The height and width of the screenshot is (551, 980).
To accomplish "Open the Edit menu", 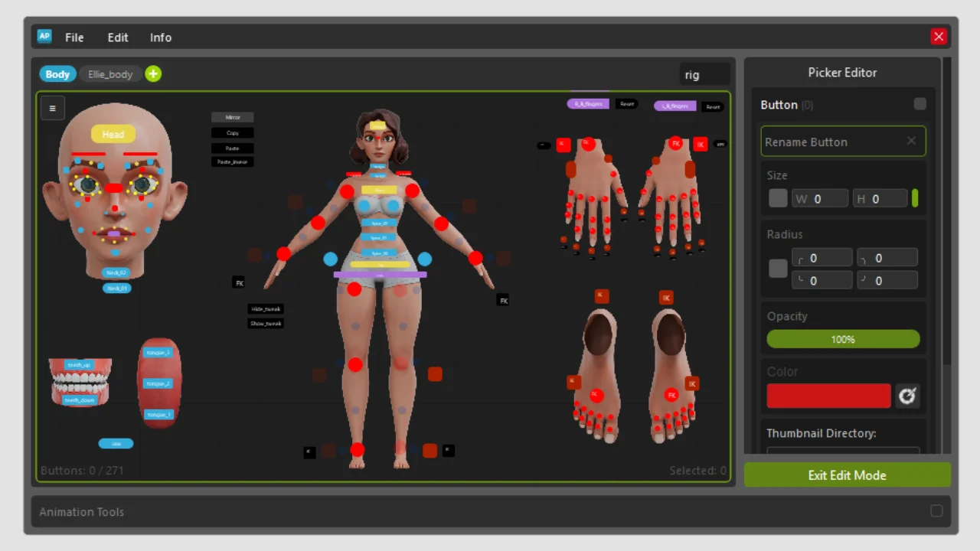I will pos(117,37).
